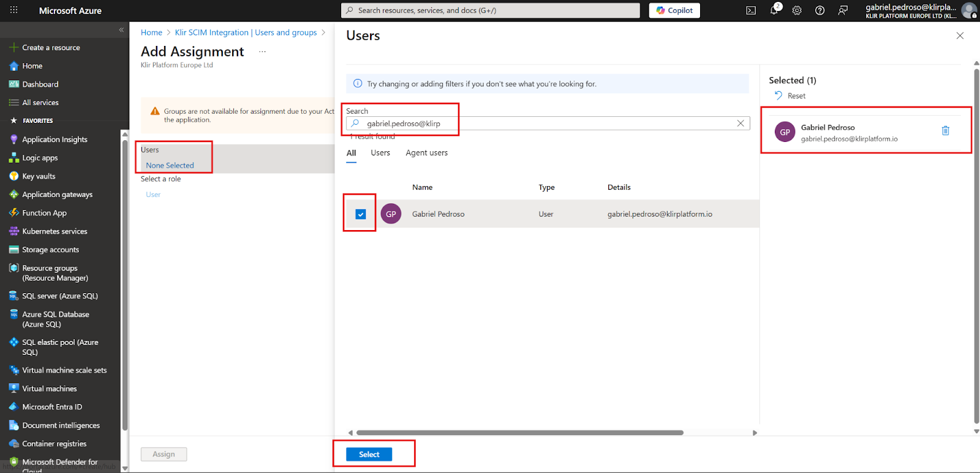Click the None Selected link
The image size is (980, 473).
170,166
